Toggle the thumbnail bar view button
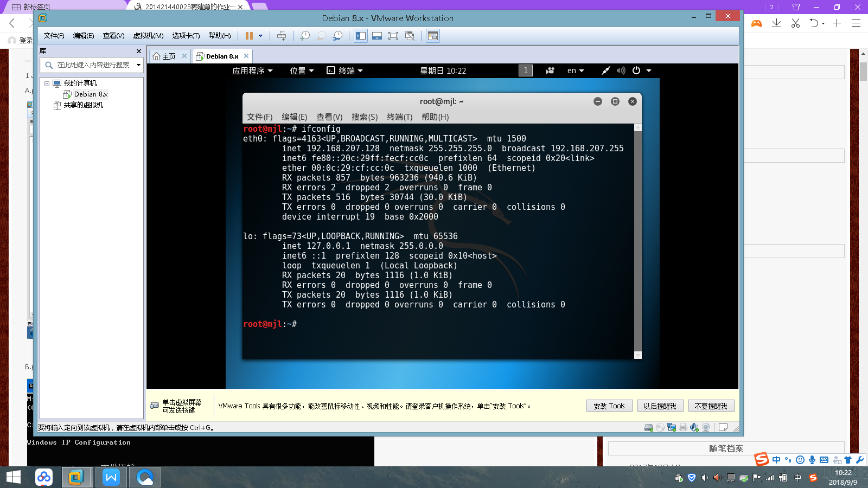This screenshot has width=868, height=488. pos(377,36)
